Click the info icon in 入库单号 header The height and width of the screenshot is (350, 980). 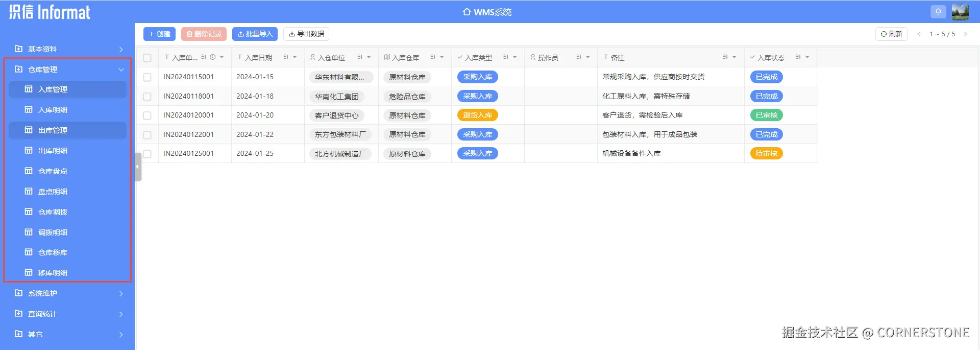(213, 57)
